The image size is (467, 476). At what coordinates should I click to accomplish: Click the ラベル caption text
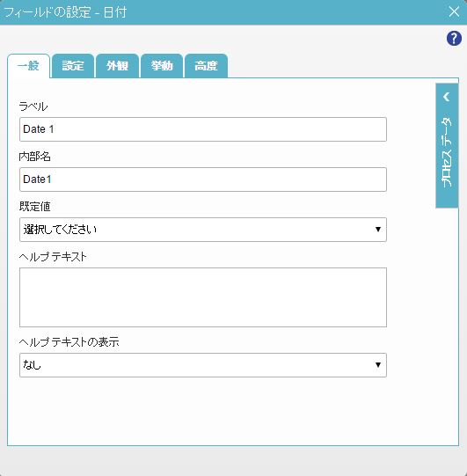pos(33,106)
